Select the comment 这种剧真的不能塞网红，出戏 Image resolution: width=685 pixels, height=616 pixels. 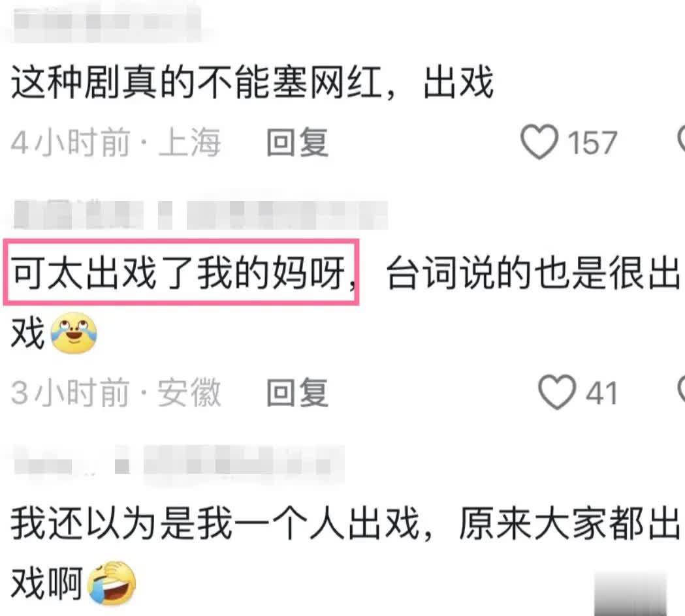tap(253, 82)
